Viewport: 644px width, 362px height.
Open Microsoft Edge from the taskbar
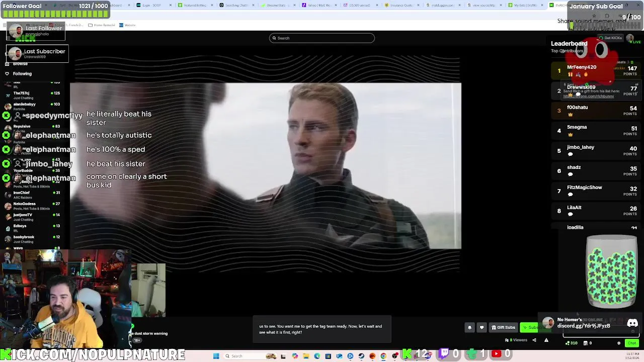coord(317,356)
